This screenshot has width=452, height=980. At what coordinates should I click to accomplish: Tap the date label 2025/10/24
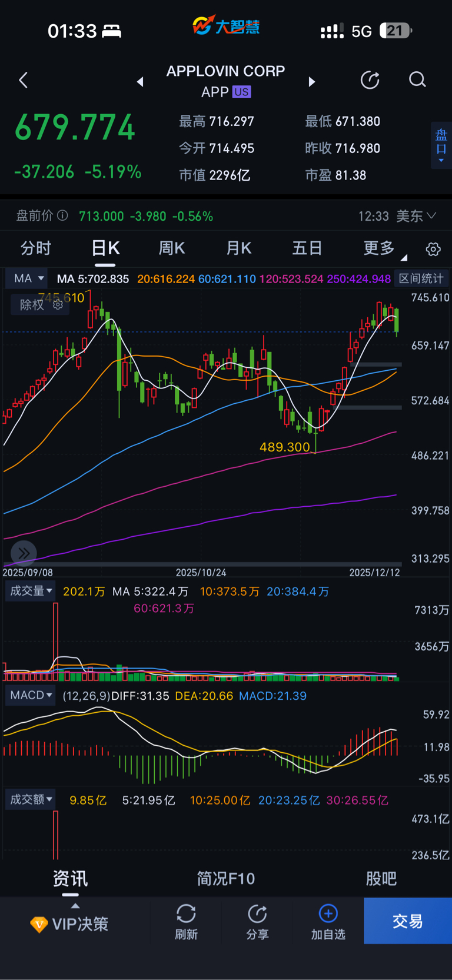[x=201, y=572]
